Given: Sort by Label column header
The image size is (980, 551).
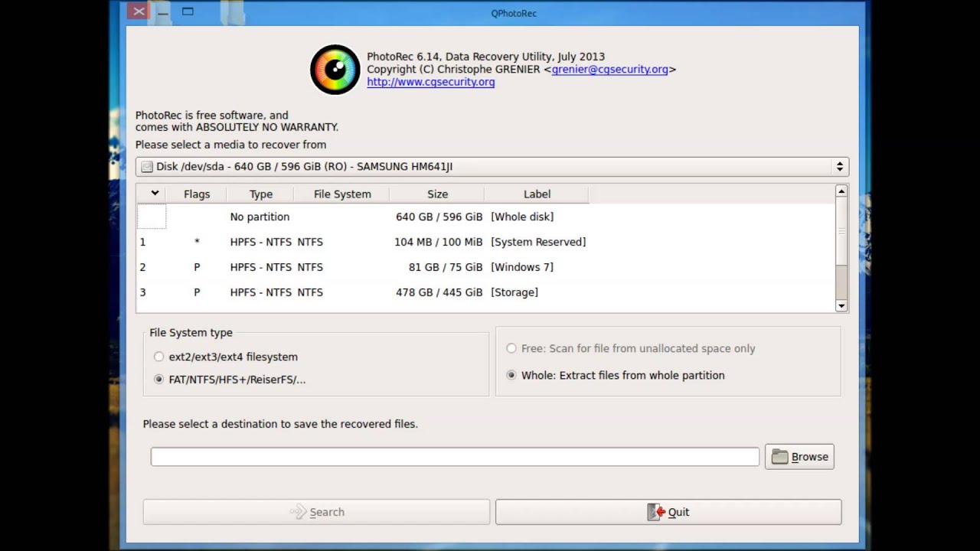Looking at the screenshot, I should (537, 194).
